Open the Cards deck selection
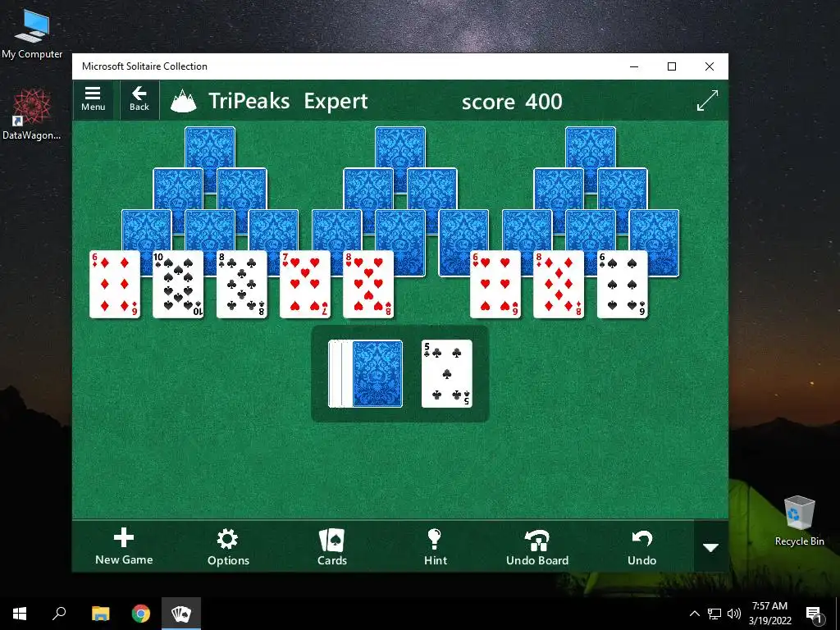Image resolution: width=840 pixels, height=630 pixels. click(332, 547)
